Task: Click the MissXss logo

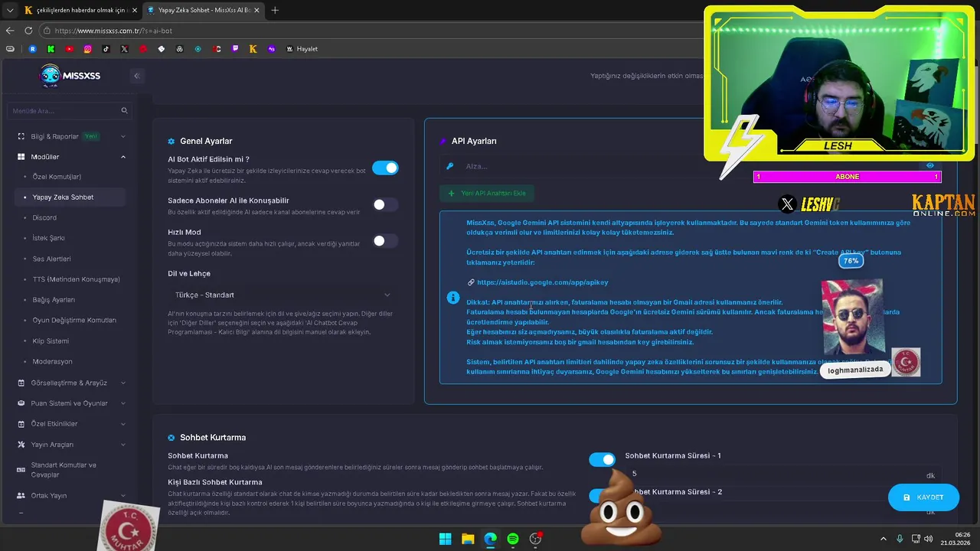Action: pyautogui.click(x=70, y=76)
